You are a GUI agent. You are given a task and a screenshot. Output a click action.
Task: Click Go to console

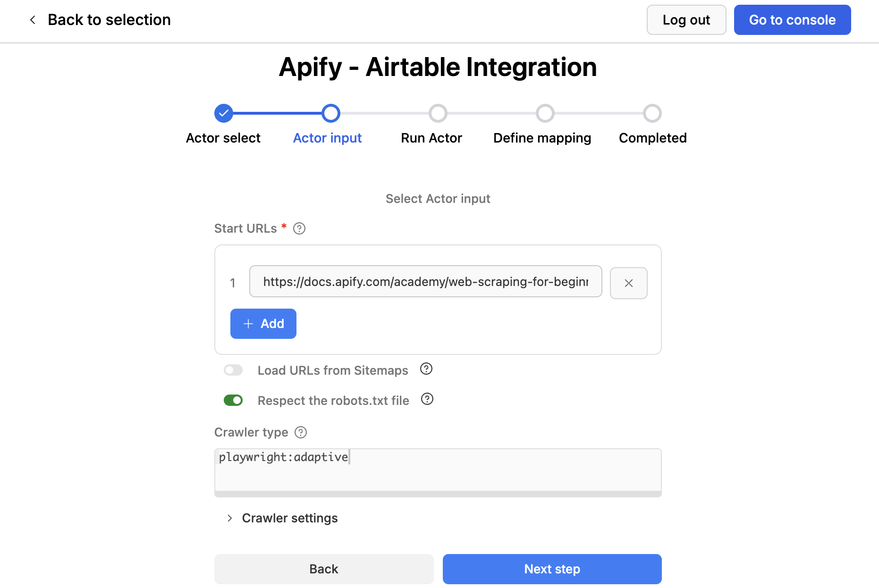coord(792,20)
